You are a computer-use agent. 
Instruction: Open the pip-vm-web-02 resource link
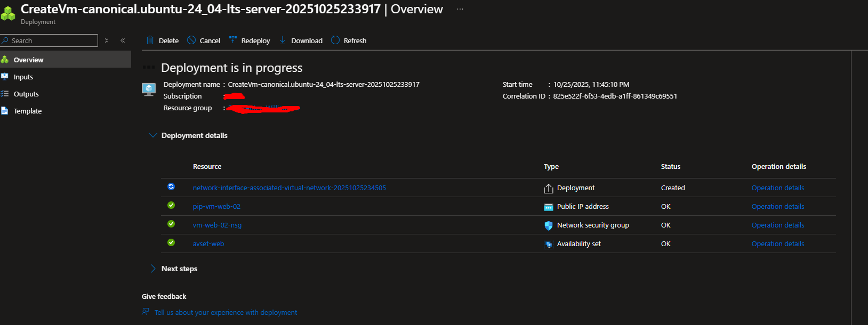216,206
